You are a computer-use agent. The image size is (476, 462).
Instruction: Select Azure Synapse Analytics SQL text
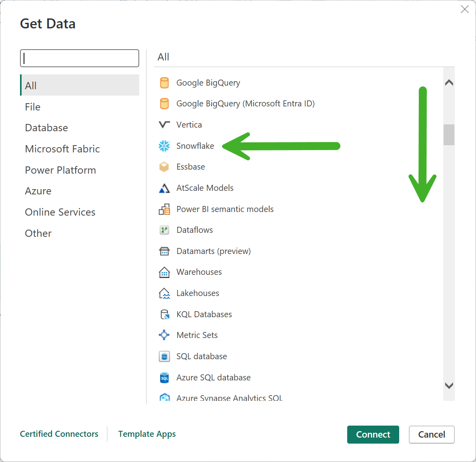pos(230,398)
